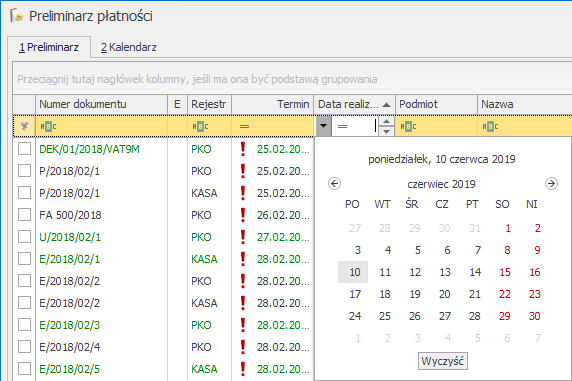Tick checkbox for U/2018/02/1
572x381 pixels.
coord(24,237)
